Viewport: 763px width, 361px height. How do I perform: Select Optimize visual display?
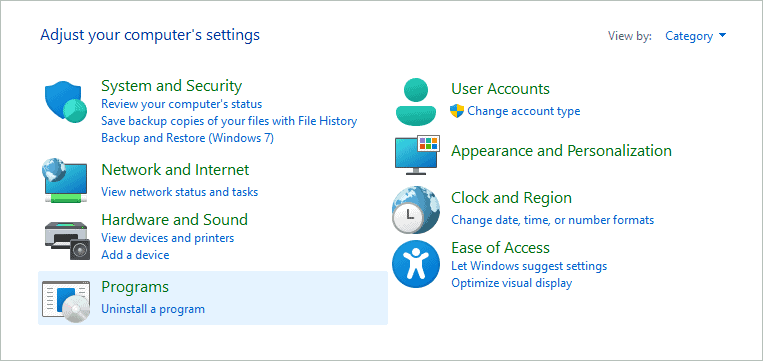click(511, 283)
